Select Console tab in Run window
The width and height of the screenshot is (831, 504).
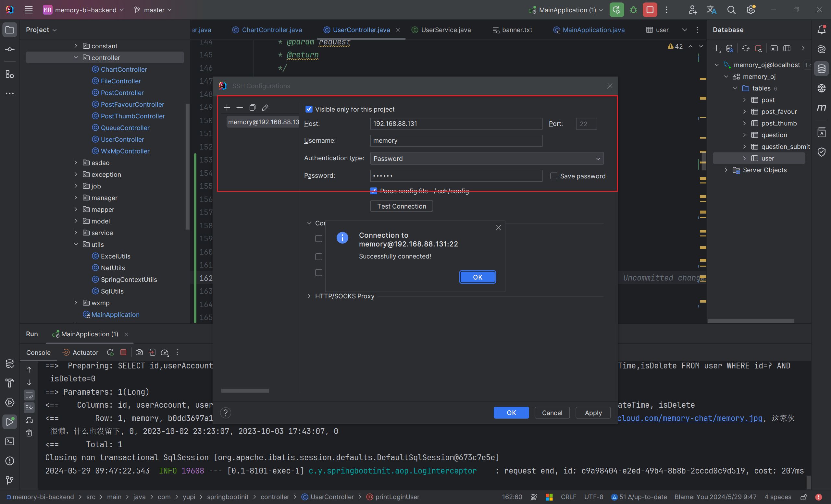pos(38,353)
